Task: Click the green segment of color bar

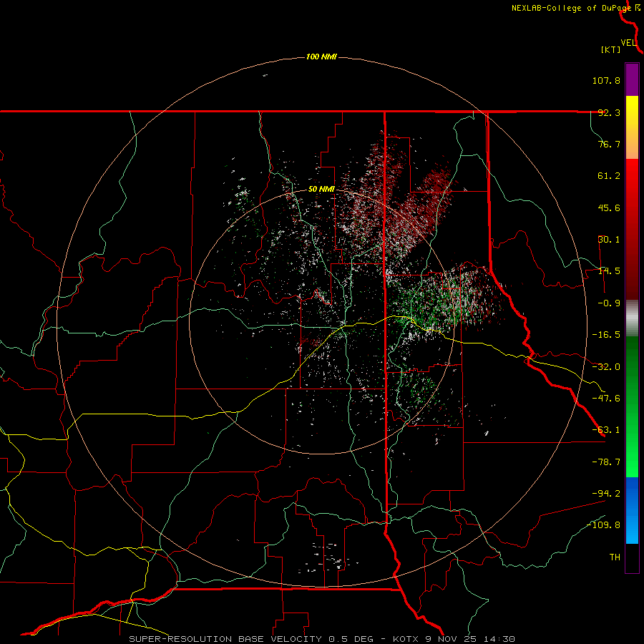Action: pos(632,406)
